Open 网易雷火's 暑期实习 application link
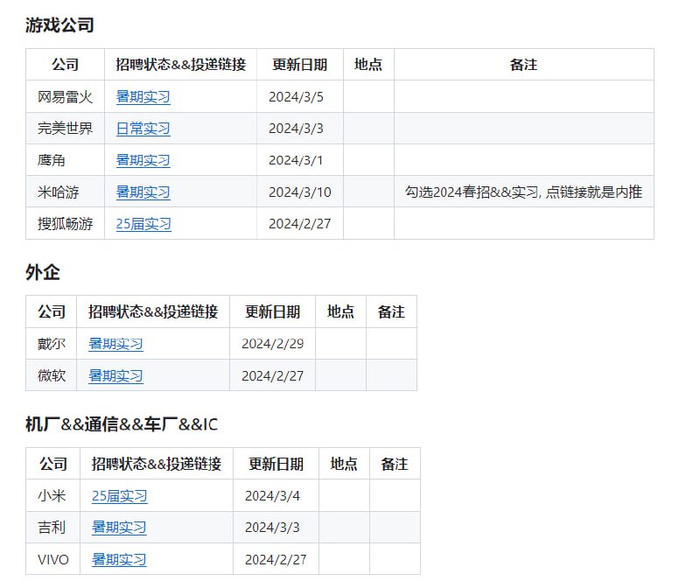 143,96
